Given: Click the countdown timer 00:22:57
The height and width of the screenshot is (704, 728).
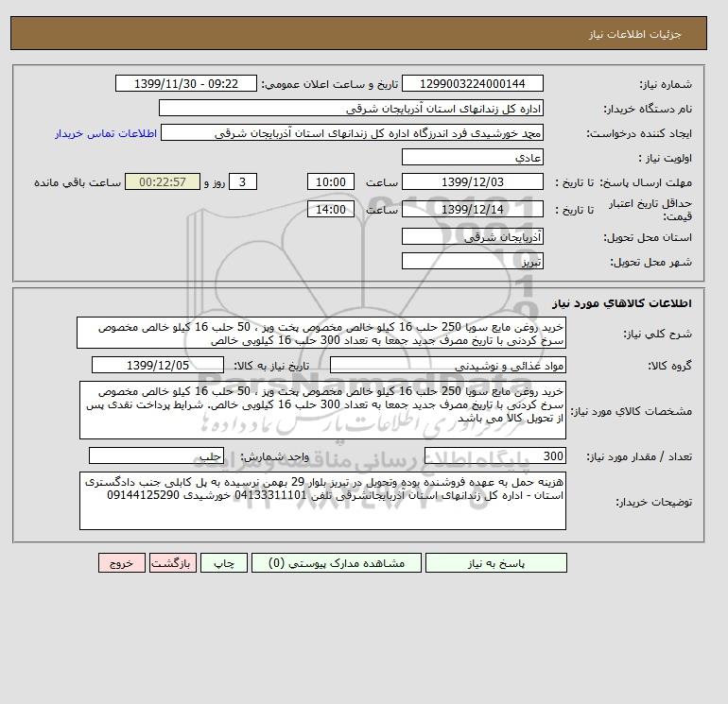Looking at the screenshot, I should (163, 182).
